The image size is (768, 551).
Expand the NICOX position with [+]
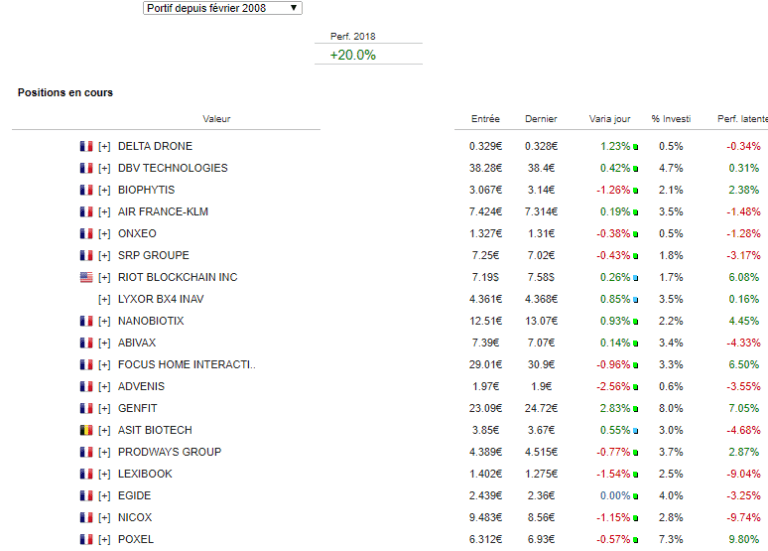point(104,517)
